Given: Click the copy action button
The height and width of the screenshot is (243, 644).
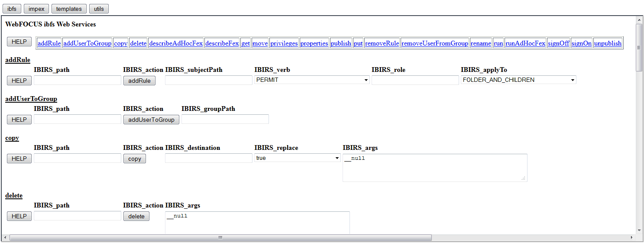Looking at the screenshot, I should click(x=135, y=159).
